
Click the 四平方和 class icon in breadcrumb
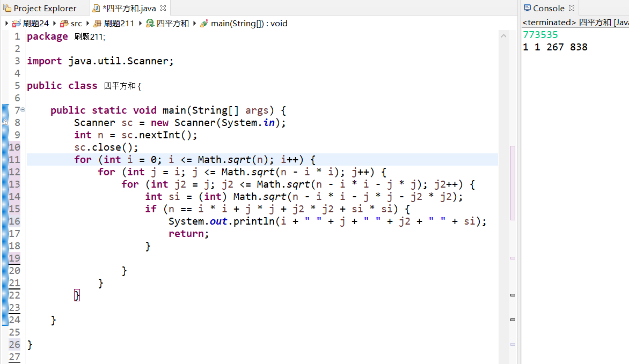pos(150,24)
